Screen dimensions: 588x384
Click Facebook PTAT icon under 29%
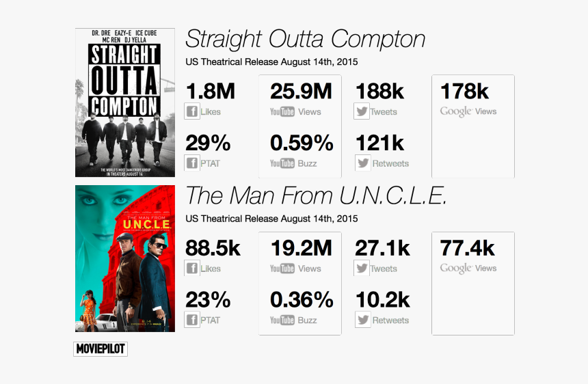pos(192,163)
